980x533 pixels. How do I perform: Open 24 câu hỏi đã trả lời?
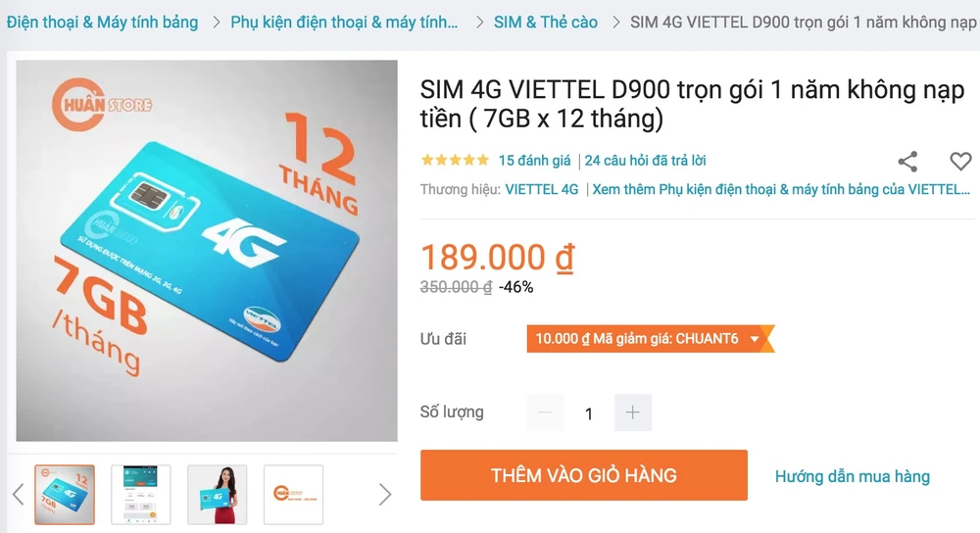coord(645,161)
